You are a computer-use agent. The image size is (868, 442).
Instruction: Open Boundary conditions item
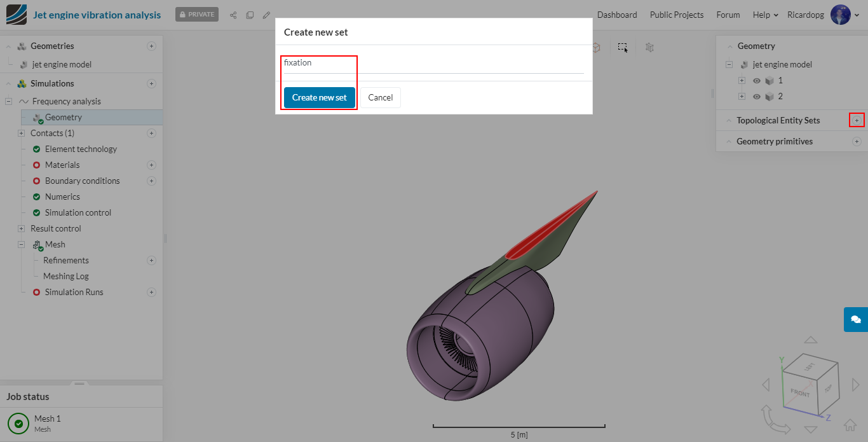point(82,181)
